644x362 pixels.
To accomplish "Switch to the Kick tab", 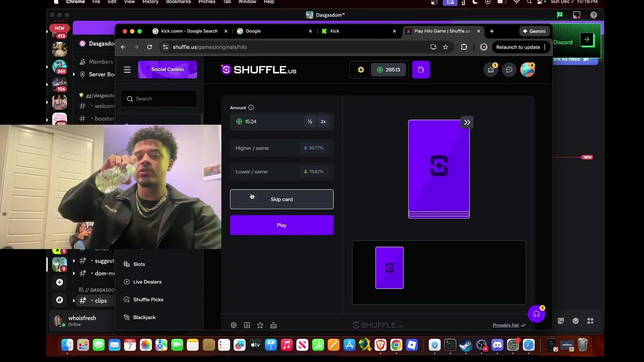I will point(359,31).
